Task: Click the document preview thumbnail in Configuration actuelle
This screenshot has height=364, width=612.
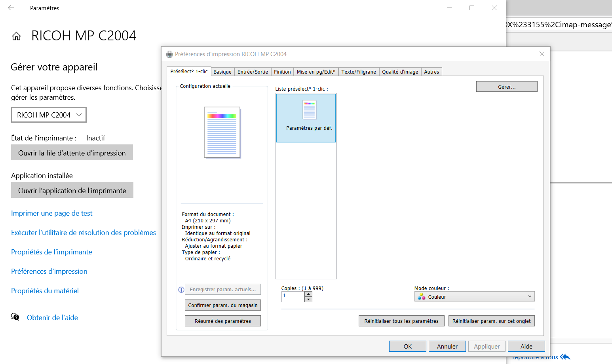Action: (x=222, y=132)
